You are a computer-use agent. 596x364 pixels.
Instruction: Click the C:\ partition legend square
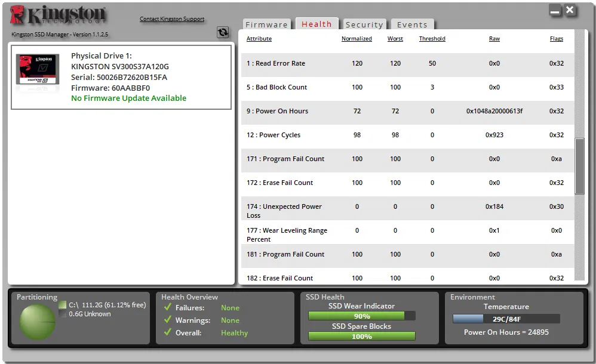click(63, 305)
